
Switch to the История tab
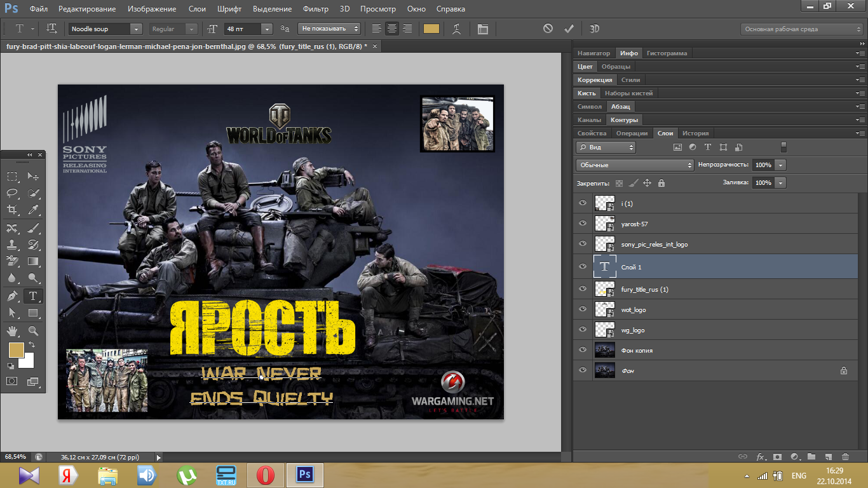pyautogui.click(x=695, y=133)
